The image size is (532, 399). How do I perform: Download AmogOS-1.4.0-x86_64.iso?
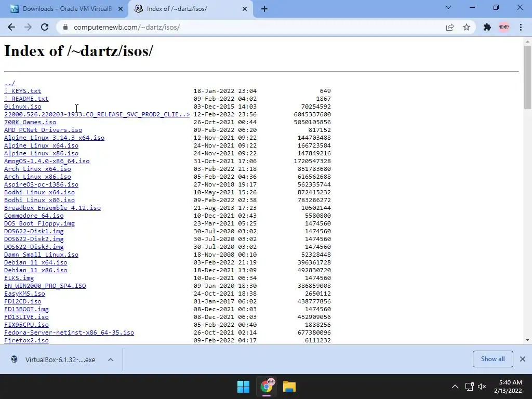tap(46, 161)
